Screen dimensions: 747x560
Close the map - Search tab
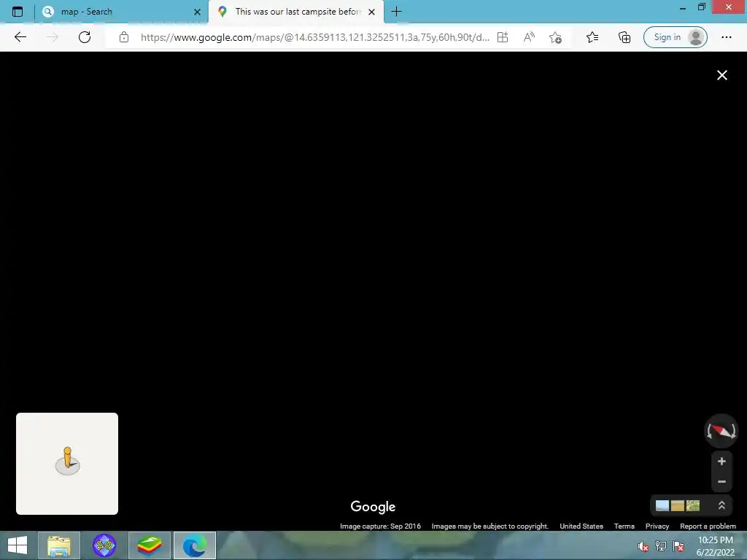click(197, 12)
